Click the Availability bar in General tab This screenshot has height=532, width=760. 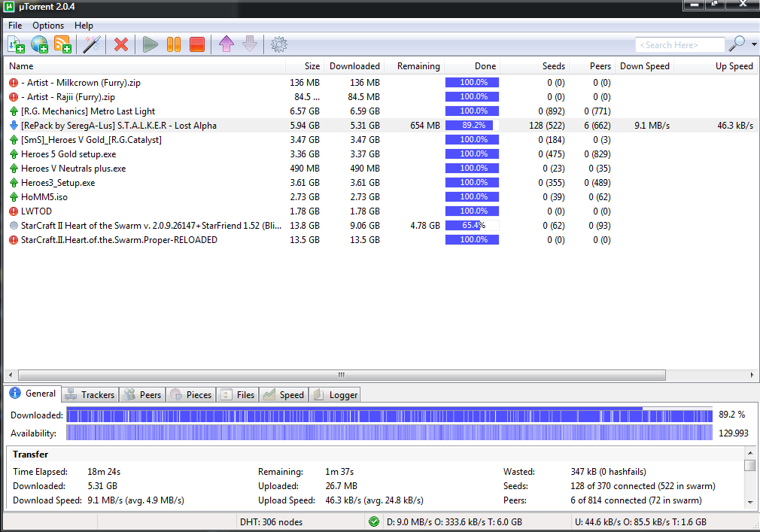389,433
